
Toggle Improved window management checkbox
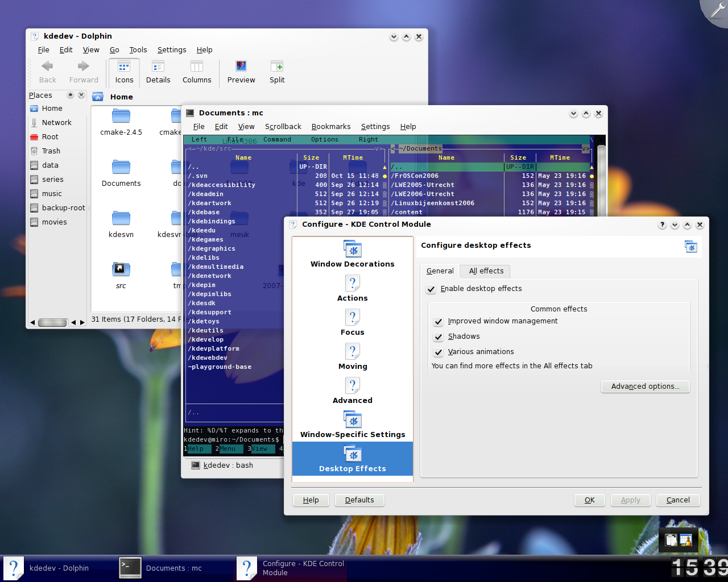[439, 322]
